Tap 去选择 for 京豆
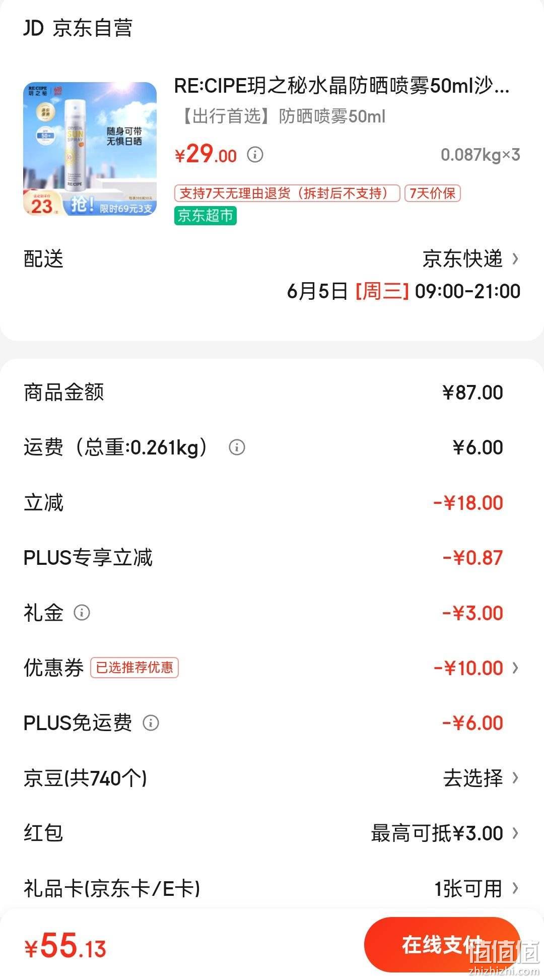The image size is (544, 980). pyautogui.click(x=473, y=778)
